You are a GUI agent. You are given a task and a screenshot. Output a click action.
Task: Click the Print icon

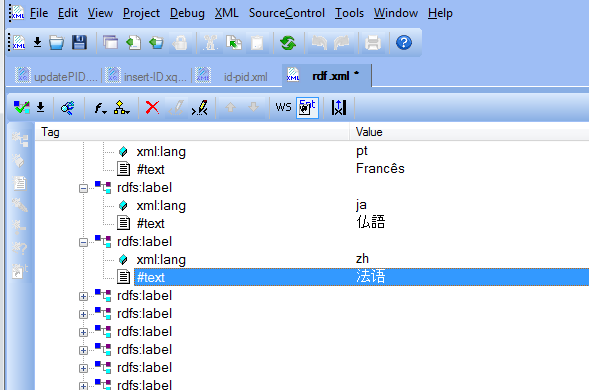[x=373, y=42]
